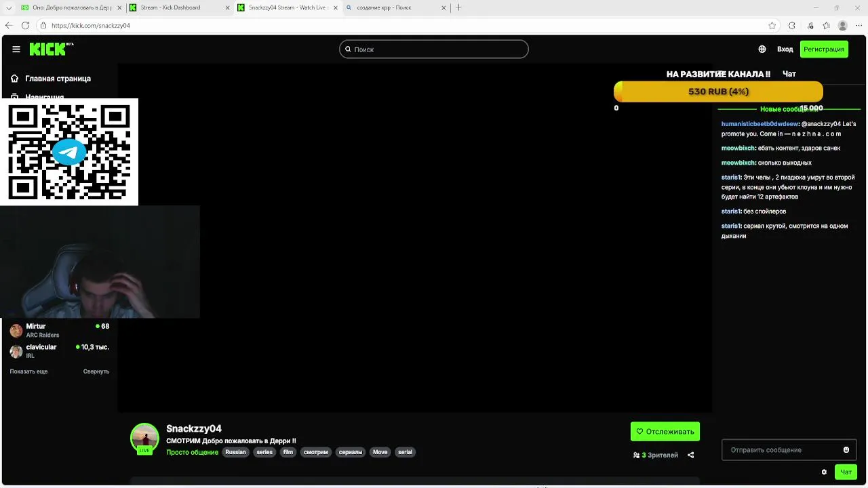Open chat settings gear icon
The height and width of the screenshot is (488, 868).
(825, 472)
